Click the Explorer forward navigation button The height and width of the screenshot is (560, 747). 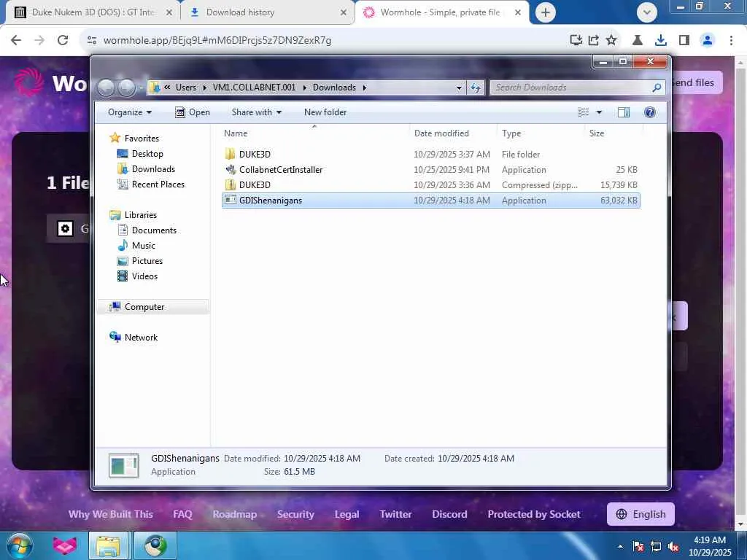click(126, 87)
